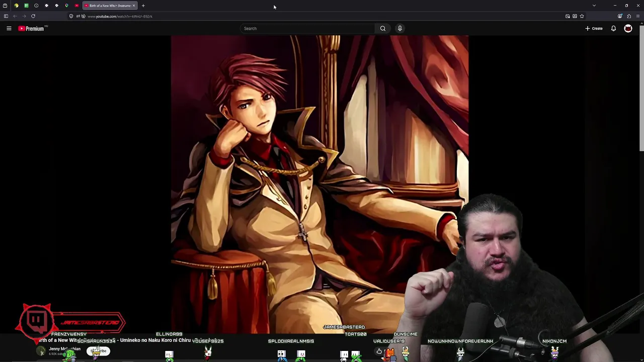Screen dimensions: 644x362
Task: Open the browser profile account icon
Action: click(620, 16)
